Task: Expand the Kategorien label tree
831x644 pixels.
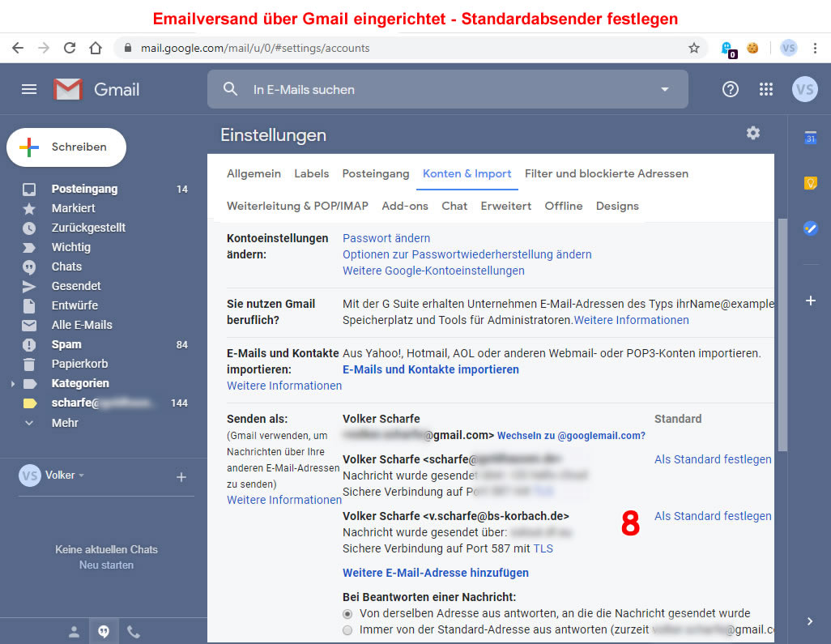Action: 13,383
